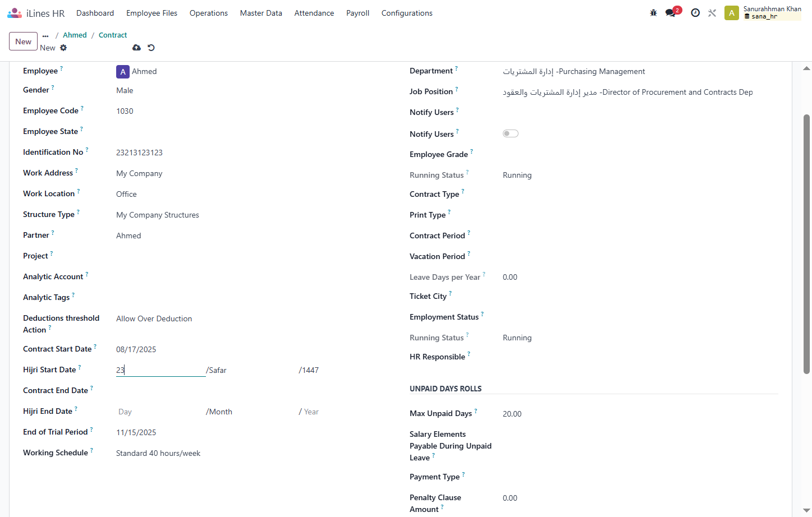
Task: Click the wrench tools icon
Action: pyautogui.click(x=712, y=13)
